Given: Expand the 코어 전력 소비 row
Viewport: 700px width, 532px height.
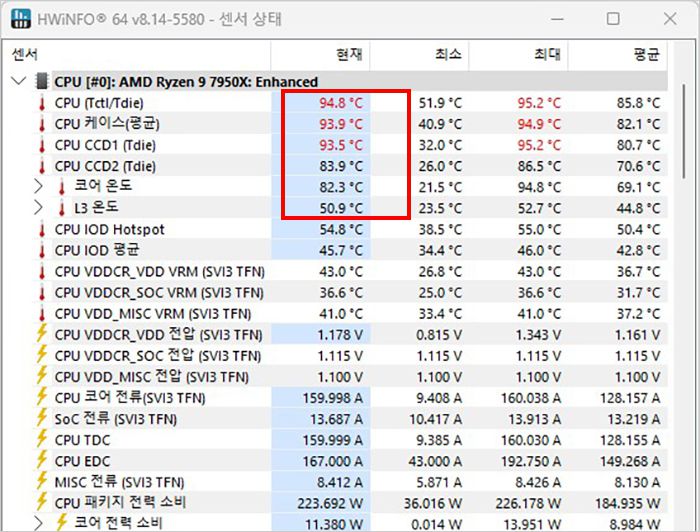Looking at the screenshot, I should pyautogui.click(x=38, y=522).
